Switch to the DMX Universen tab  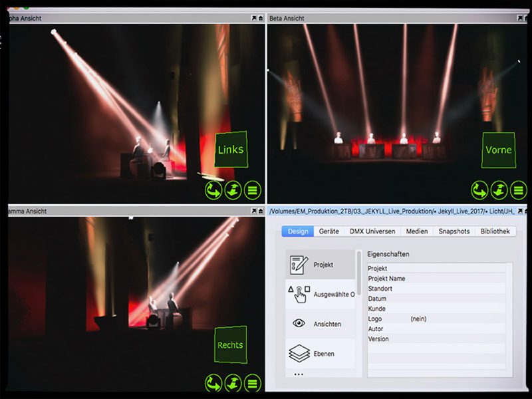pyautogui.click(x=372, y=231)
